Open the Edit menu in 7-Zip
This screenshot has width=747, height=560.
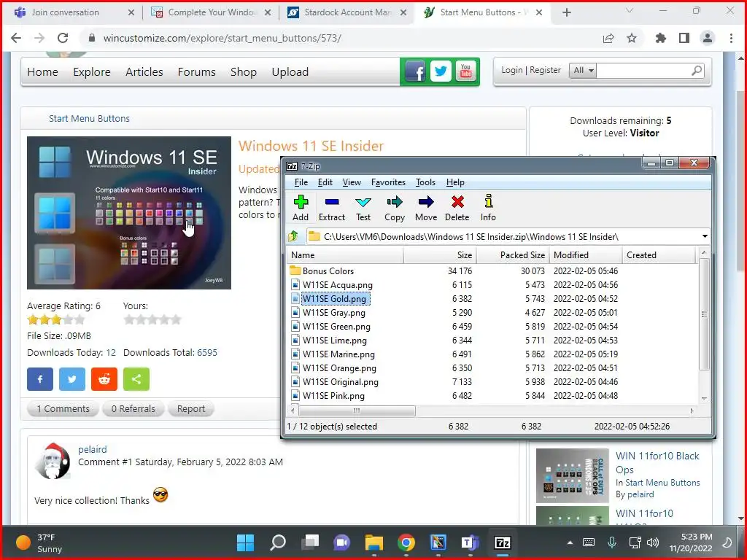click(x=325, y=182)
